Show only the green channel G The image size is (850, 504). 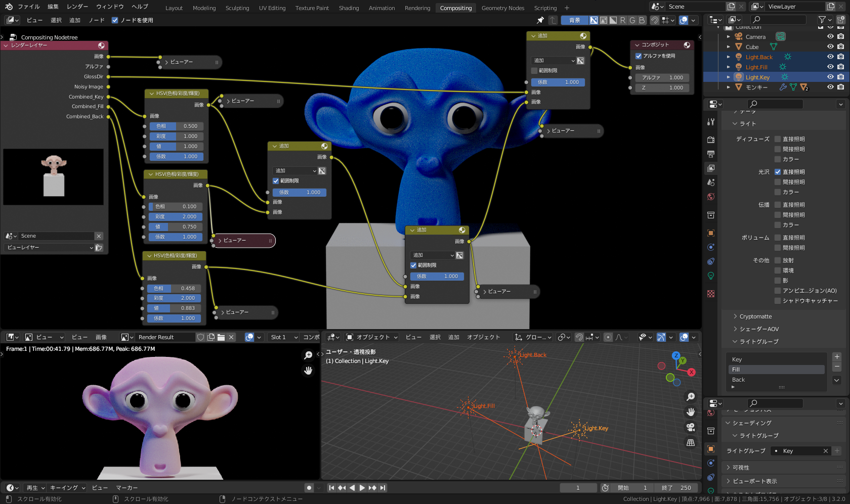click(632, 20)
